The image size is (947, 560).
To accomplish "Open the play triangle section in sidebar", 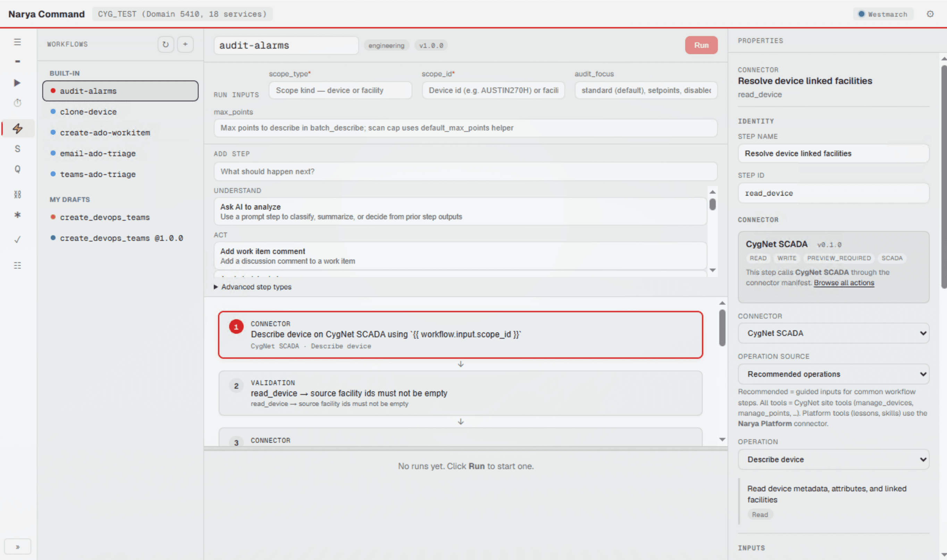I will click(17, 83).
